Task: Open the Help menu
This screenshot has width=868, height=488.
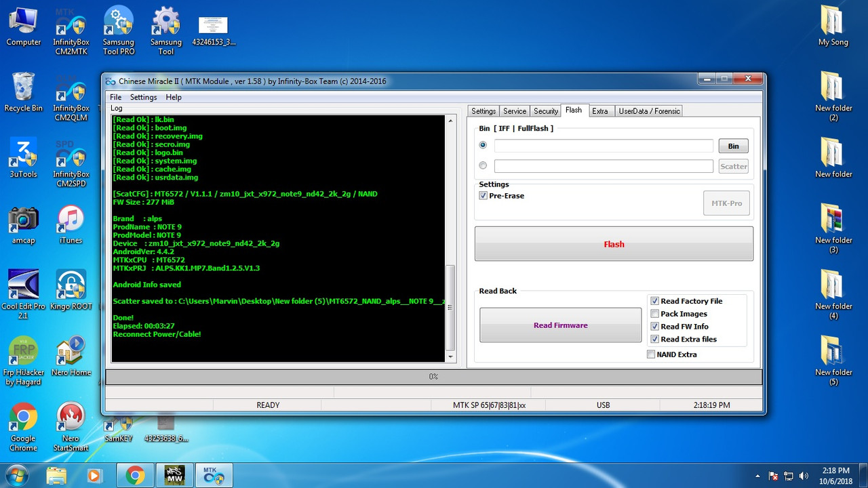Action: pyautogui.click(x=174, y=97)
